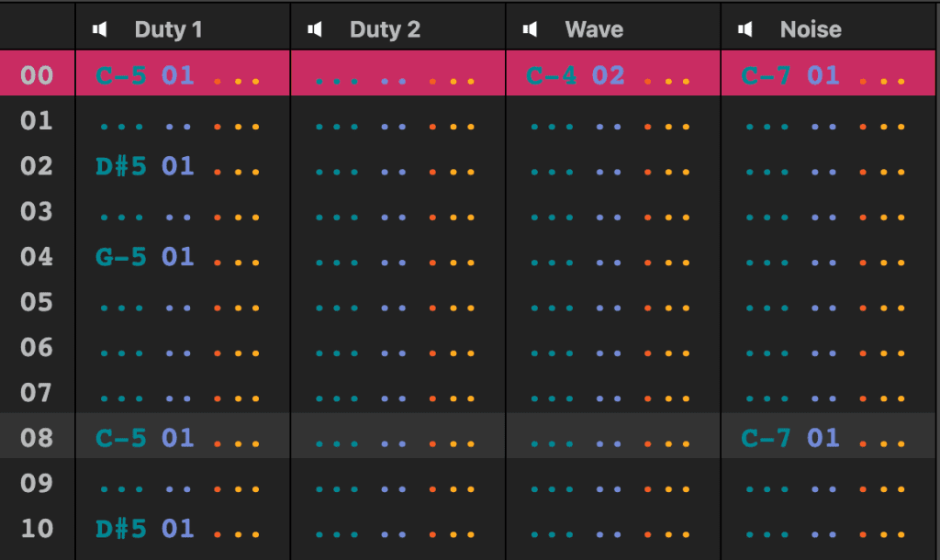Image resolution: width=940 pixels, height=560 pixels.
Task: Click instrument 02 in Wave row 00
Action: pos(608,75)
